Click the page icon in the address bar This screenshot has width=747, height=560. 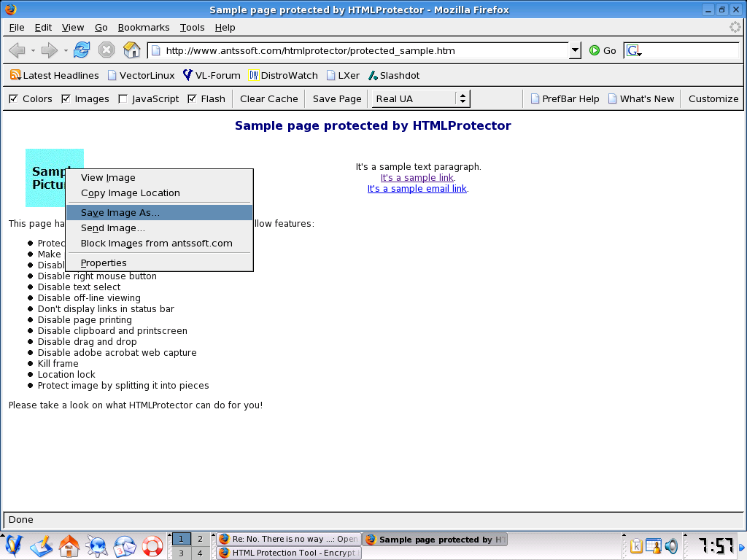(x=156, y=50)
